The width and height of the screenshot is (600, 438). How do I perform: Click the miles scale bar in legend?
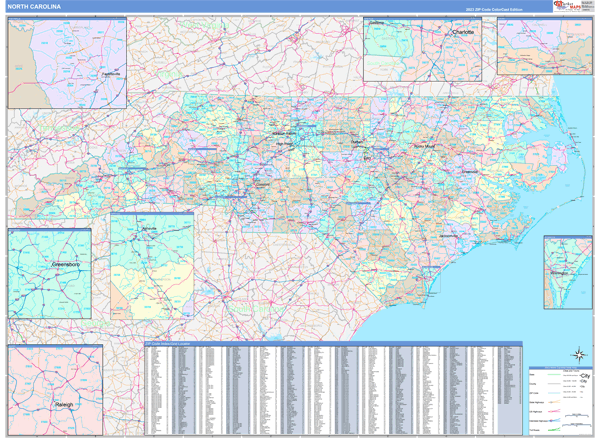579,415
